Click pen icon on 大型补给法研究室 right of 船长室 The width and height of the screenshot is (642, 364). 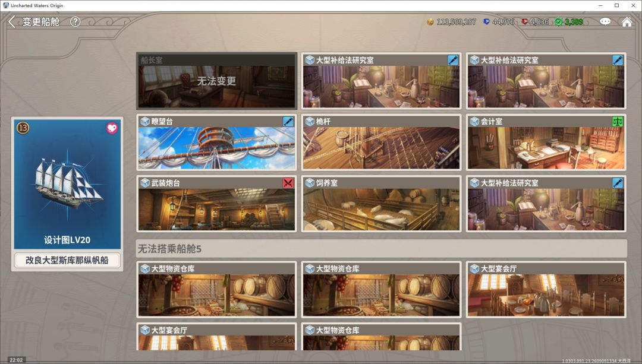click(x=453, y=60)
